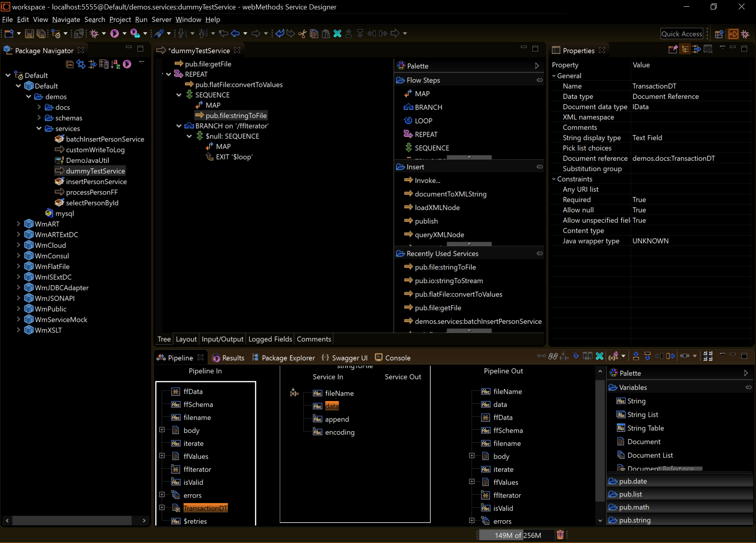The width and height of the screenshot is (756, 543).
Task: Click the green Run icon in Package Navigator
Action: 126,64
